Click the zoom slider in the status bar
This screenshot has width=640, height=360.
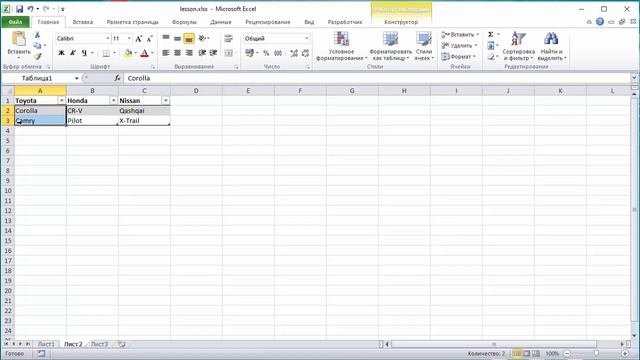pos(596,353)
